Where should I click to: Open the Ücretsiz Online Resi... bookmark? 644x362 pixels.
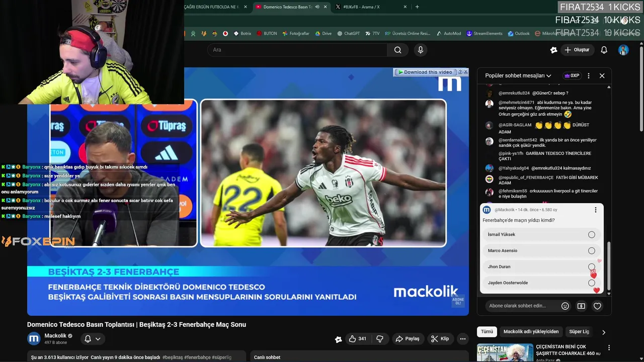coord(408,34)
